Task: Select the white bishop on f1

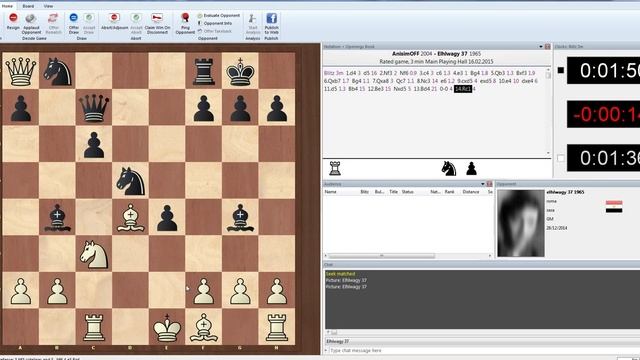Action: pyautogui.click(x=204, y=327)
